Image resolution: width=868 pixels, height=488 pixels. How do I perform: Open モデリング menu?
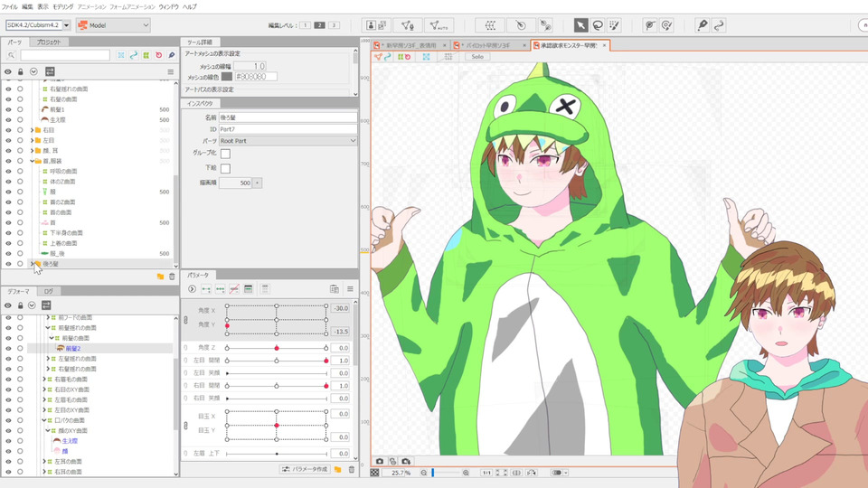point(62,6)
